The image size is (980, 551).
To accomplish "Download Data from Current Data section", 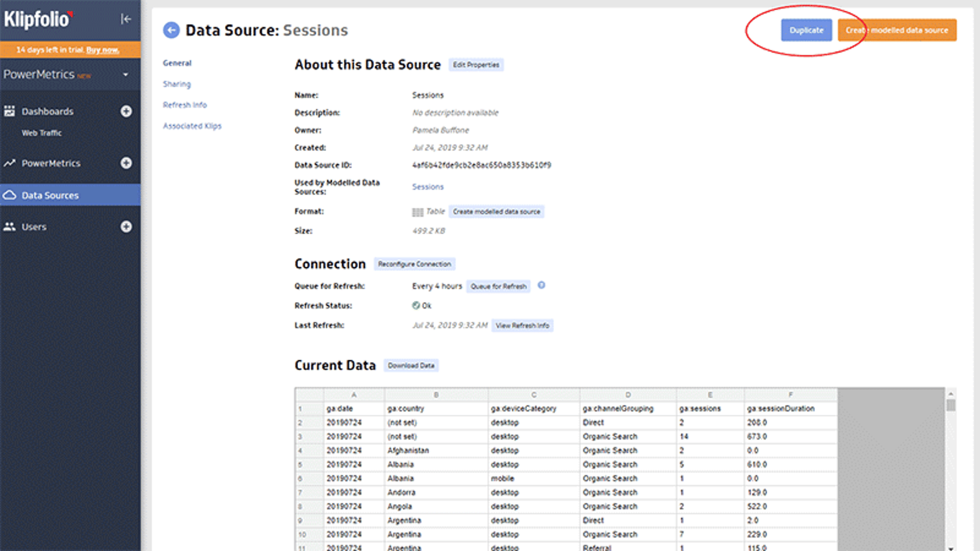I will (x=411, y=365).
